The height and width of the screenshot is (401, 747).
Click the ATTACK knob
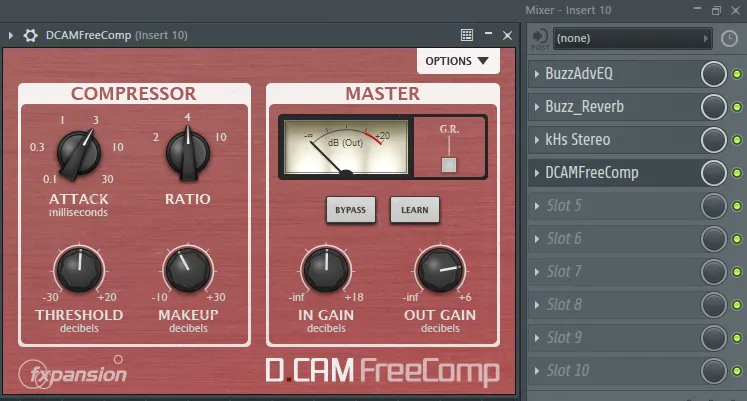pyautogui.click(x=79, y=154)
